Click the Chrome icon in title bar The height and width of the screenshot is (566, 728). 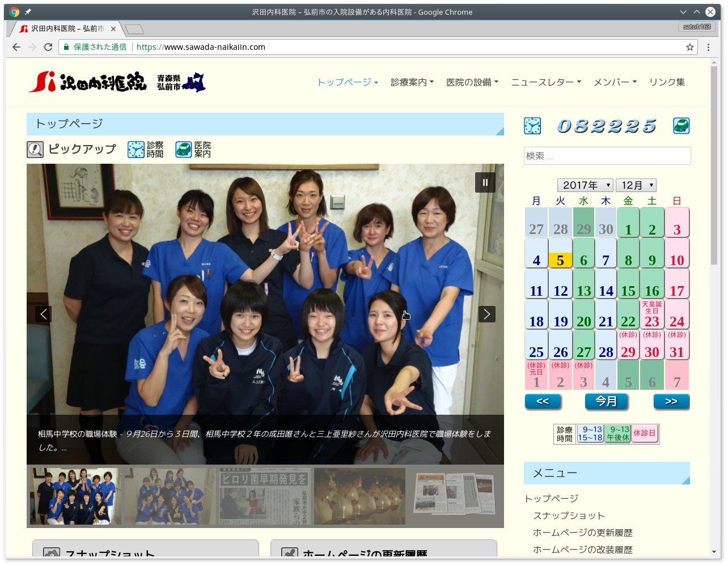[15, 12]
